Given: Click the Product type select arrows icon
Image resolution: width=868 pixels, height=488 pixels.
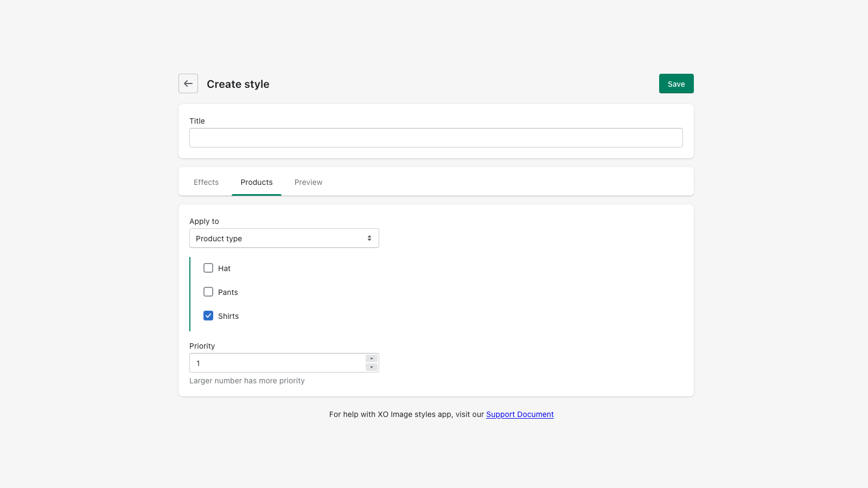Looking at the screenshot, I should point(369,238).
